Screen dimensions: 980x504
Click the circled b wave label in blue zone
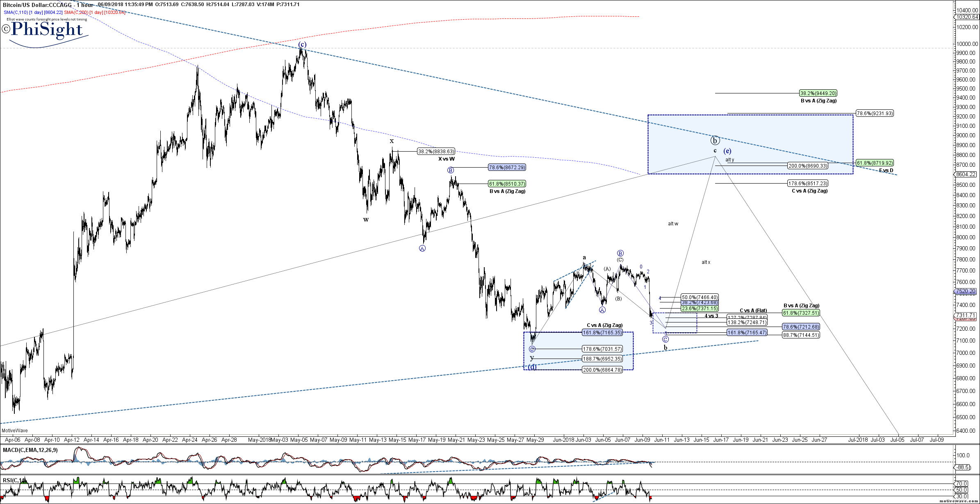click(x=715, y=141)
